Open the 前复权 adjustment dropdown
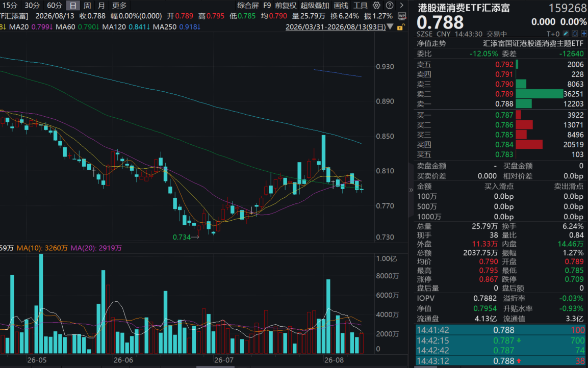 (x=286, y=5)
